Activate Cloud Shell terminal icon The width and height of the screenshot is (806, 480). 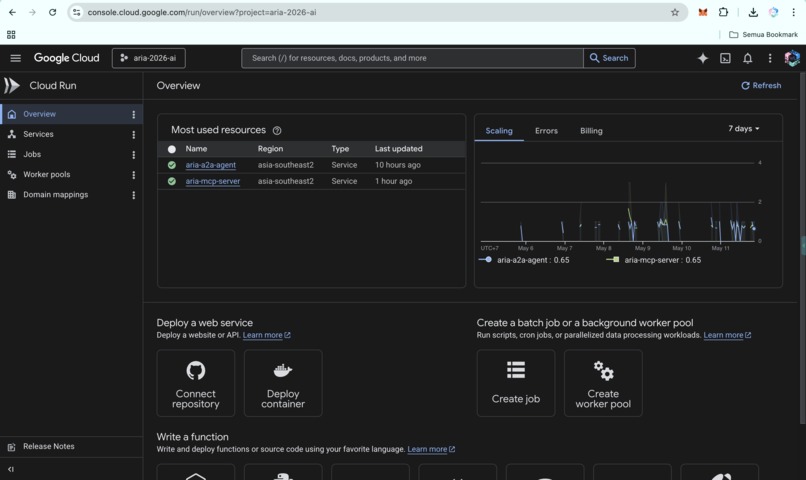click(x=725, y=58)
